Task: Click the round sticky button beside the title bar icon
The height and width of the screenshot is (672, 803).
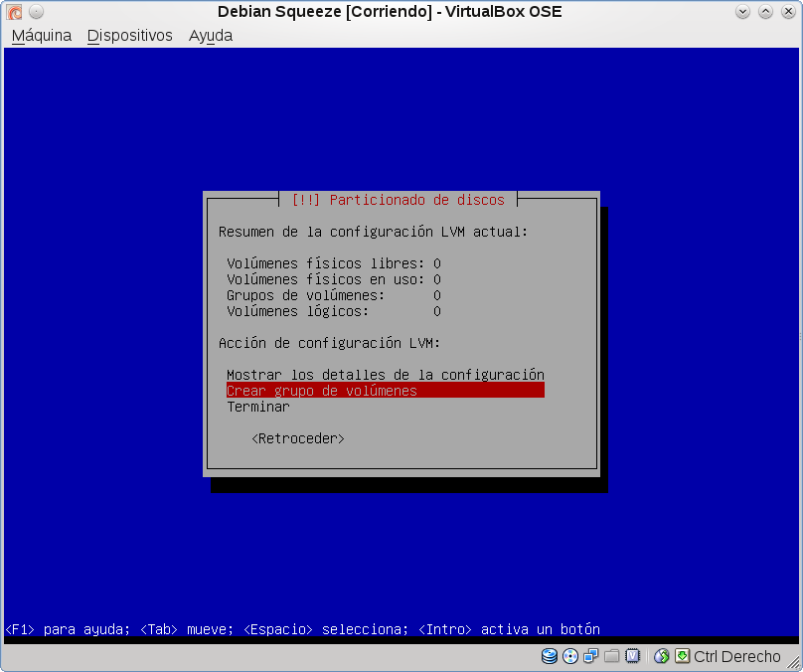Action: pos(36,11)
